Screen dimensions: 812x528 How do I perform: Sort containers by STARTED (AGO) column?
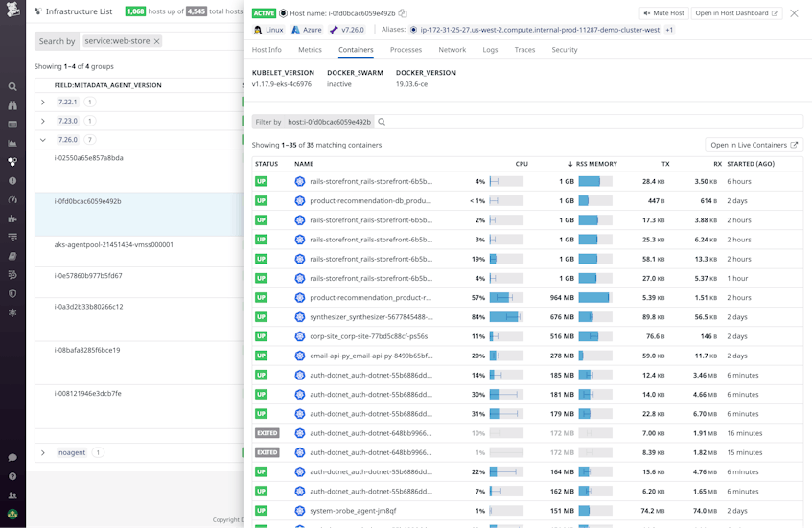coord(751,164)
